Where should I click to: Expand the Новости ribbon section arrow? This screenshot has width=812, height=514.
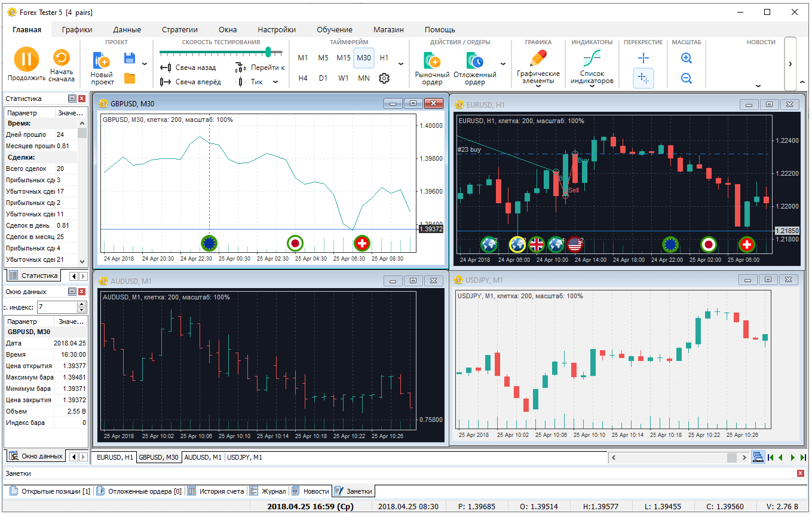coord(759,85)
